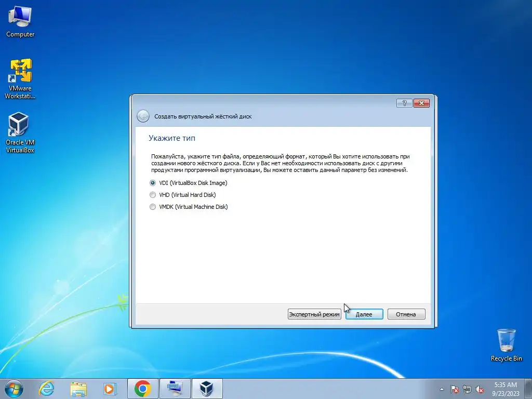Viewport: 532px width, 399px height.
Task: Open network status tray icon
Action: 467,389
